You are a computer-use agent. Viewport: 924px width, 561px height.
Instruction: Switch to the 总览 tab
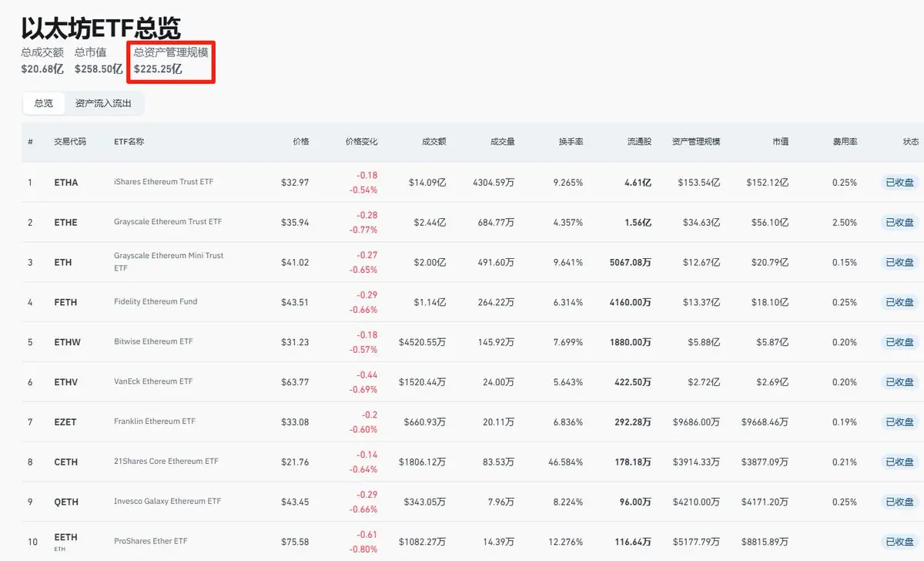tap(43, 103)
